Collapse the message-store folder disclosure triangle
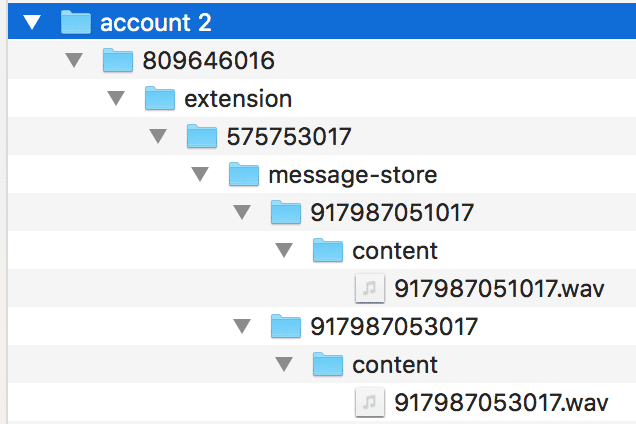The width and height of the screenshot is (636, 424). pyautogui.click(x=199, y=175)
